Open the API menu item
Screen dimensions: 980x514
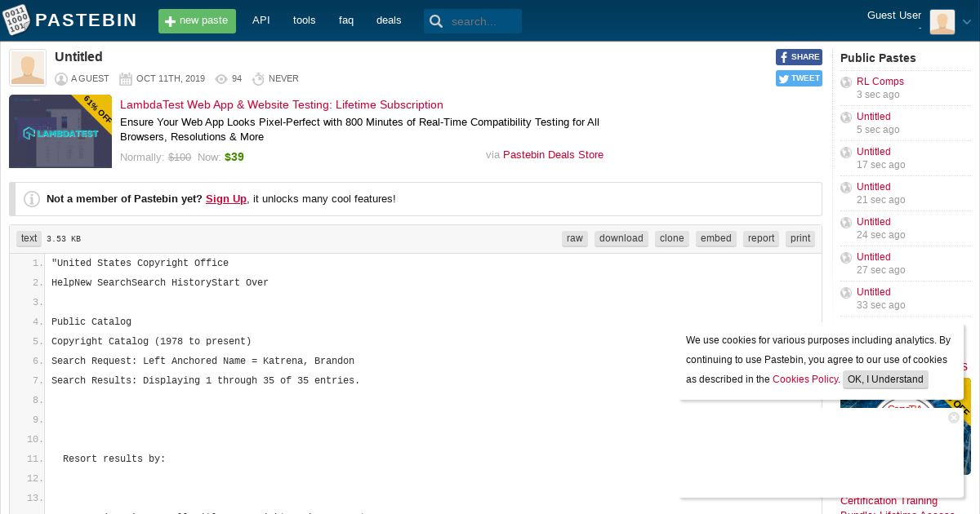tap(261, 20)
